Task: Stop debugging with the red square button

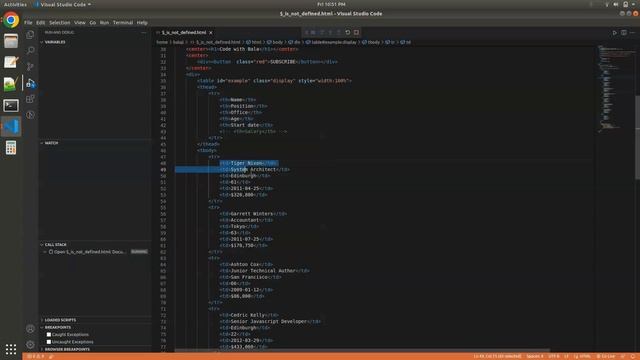Action: 356,32
